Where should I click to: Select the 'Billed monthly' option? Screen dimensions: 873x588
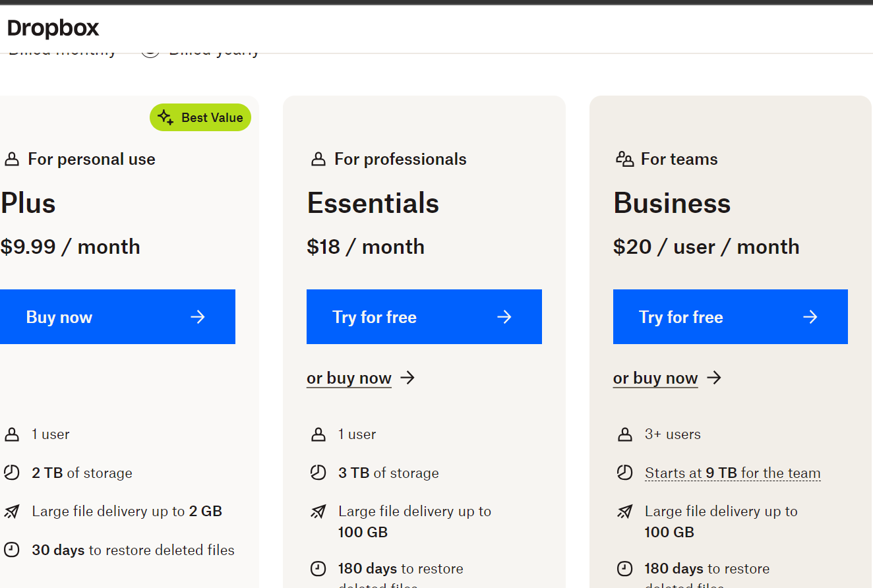tap(61, 49)
